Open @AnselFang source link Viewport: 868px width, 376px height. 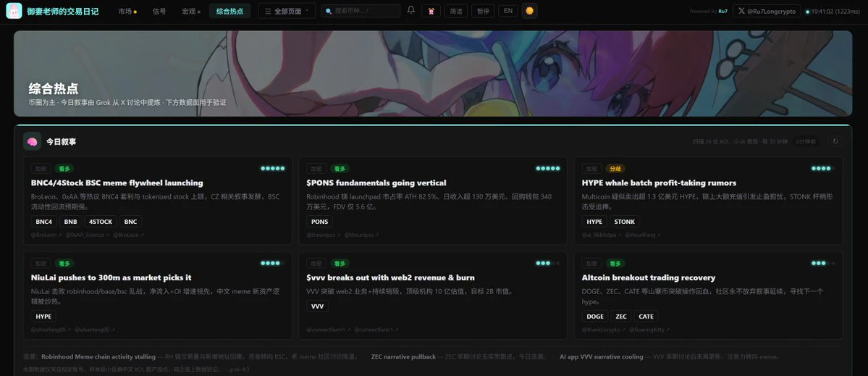coord(643,235)
